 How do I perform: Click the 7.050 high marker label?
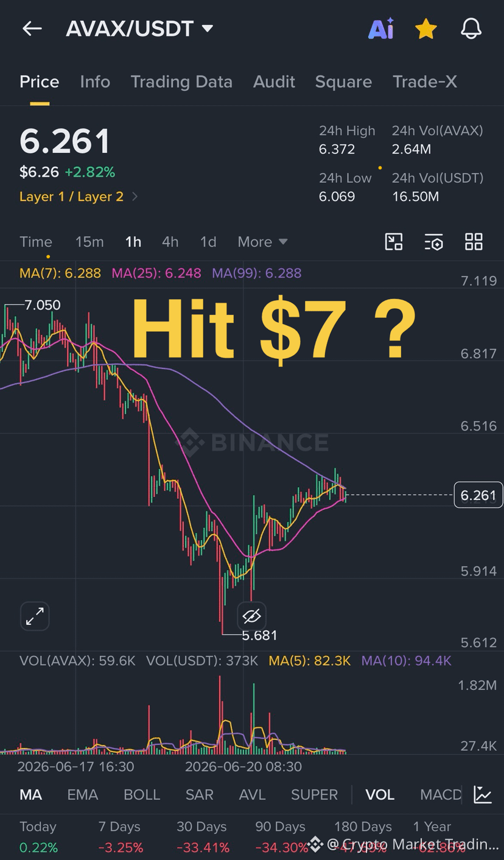point(43,305)
